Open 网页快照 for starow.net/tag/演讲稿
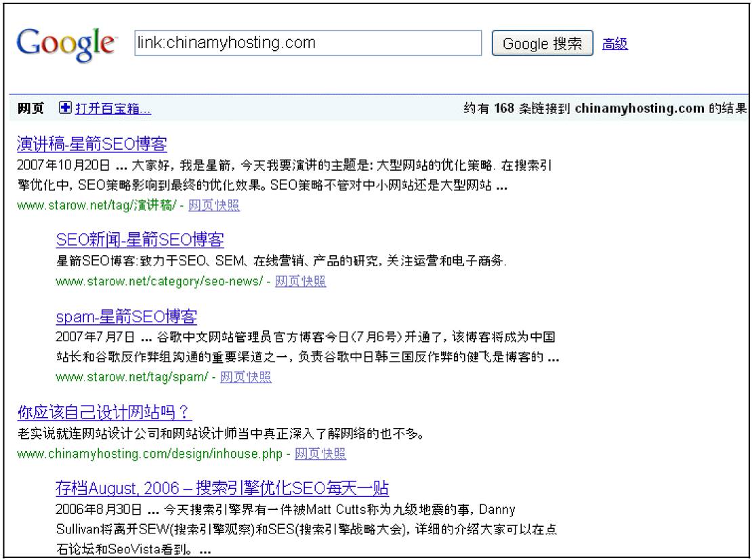752x560 pixels. [x=214, y=205]
